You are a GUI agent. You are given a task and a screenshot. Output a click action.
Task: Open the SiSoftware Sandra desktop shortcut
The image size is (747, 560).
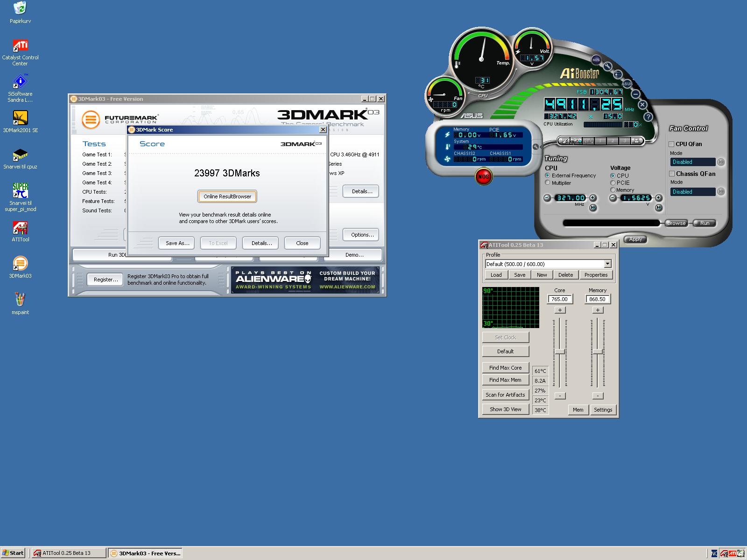(20, 89)
